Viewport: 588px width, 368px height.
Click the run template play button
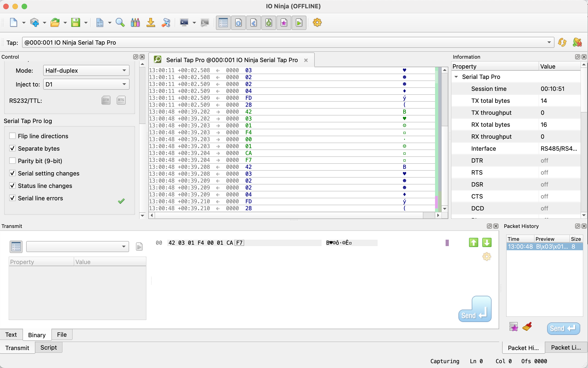[139, 247]
